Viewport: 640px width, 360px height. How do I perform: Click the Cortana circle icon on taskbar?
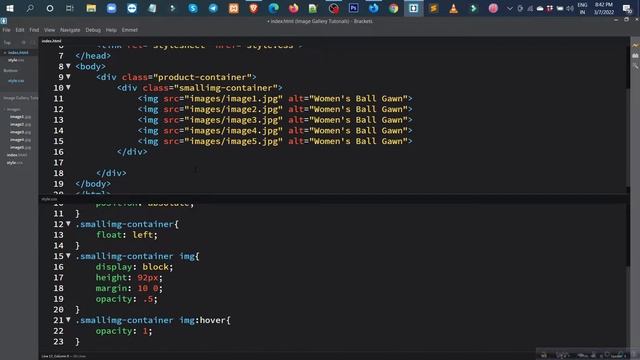(50, 8)
